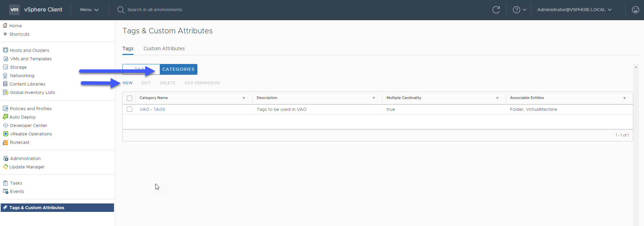Open the Administration sidebar item

point(25,158)
